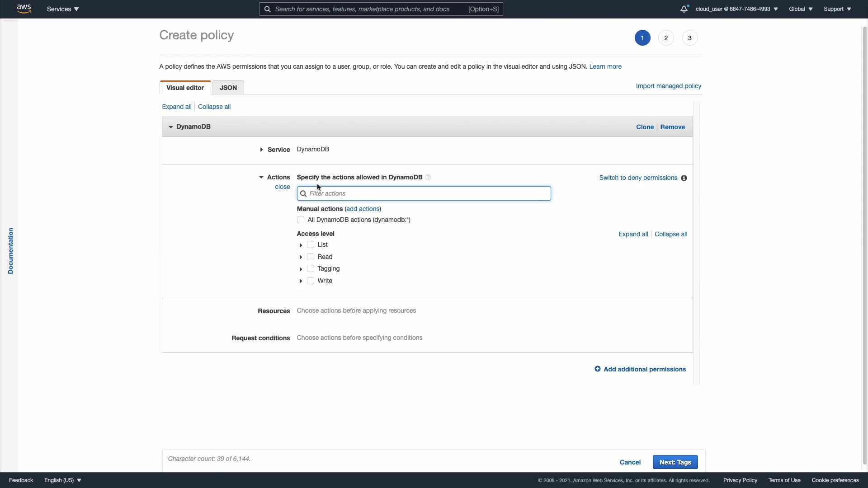The width and height of the screenshot is (868, 488).
Task: Click the AWS logo home icon
Action: tap(24, 9)
